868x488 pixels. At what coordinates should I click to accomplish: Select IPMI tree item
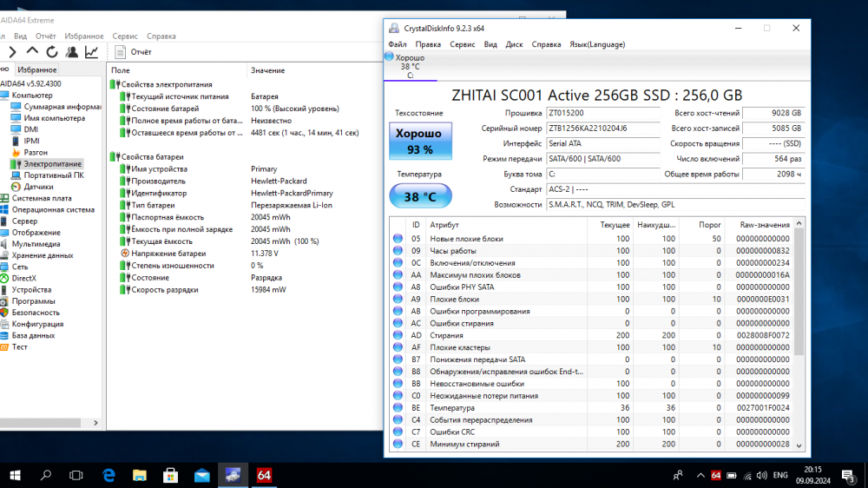31,141
